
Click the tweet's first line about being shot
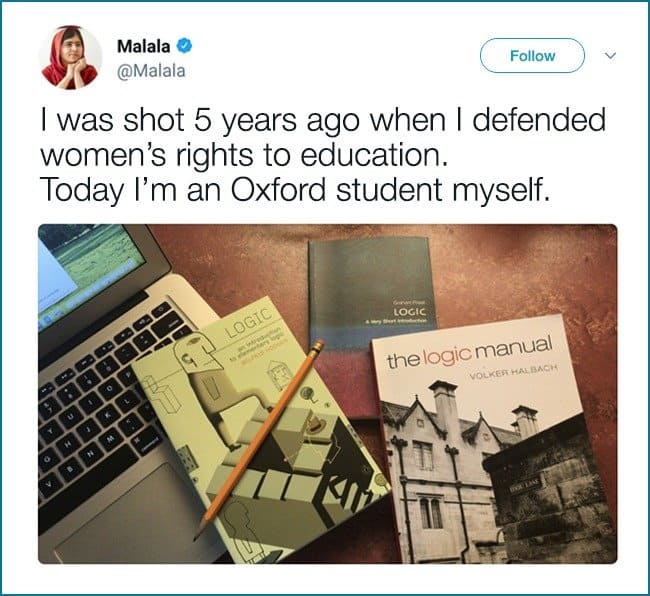pos(324,122)
